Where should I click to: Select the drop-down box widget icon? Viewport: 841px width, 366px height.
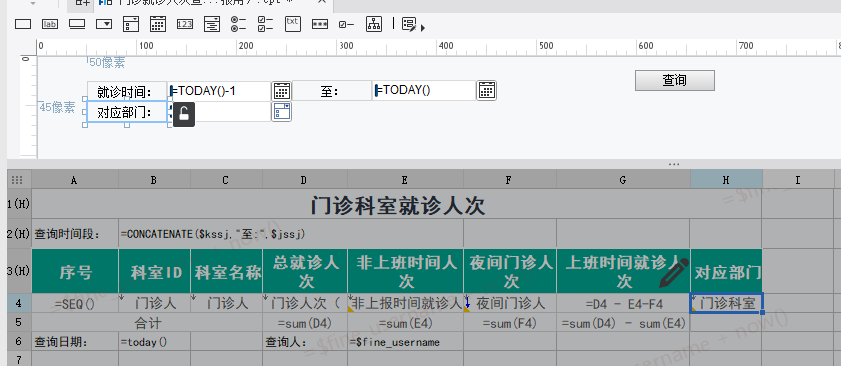click(x=104, y=24)
